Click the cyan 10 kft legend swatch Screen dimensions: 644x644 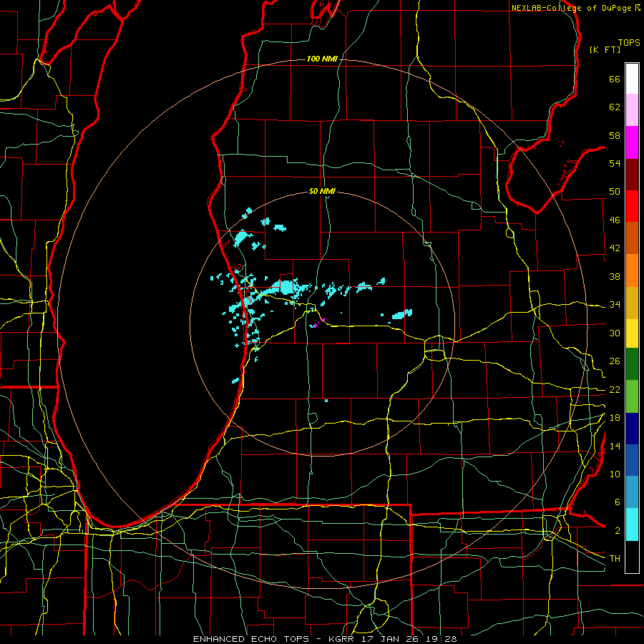click(x=632, y=525)
